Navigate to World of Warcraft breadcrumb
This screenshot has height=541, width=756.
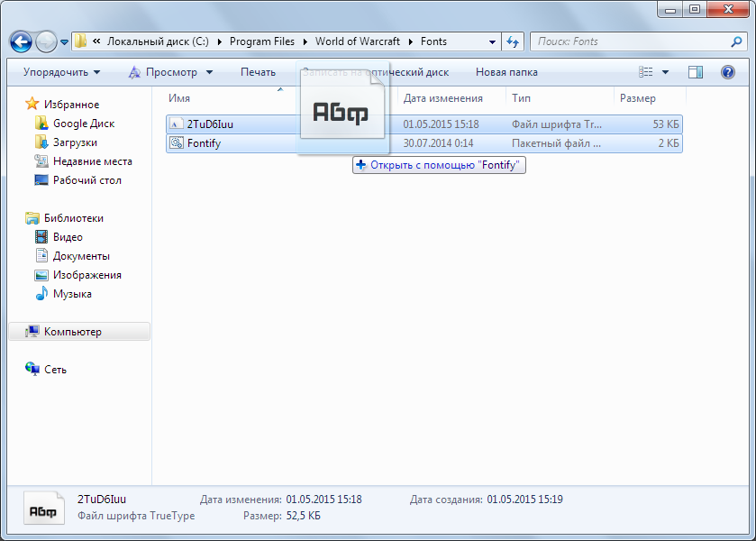coord(357,41)
